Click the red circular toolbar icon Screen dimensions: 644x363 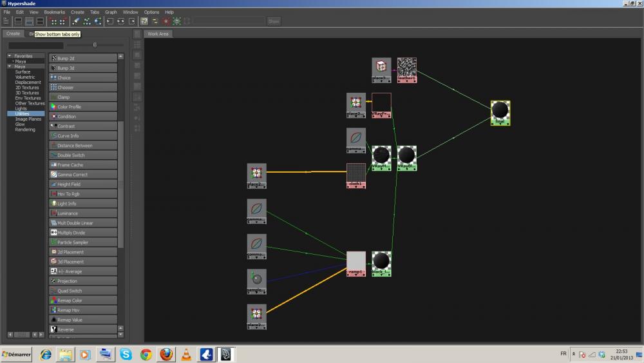click(166, 21)
